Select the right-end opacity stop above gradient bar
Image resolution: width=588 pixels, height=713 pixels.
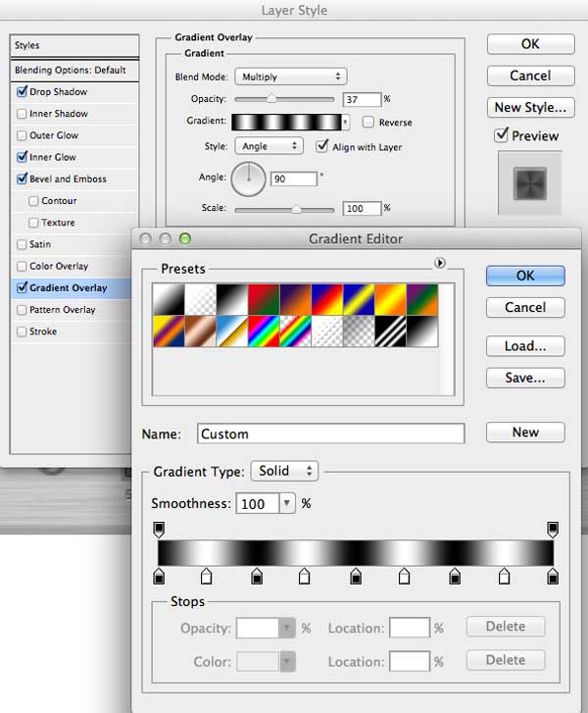click(x=553, y=530)
